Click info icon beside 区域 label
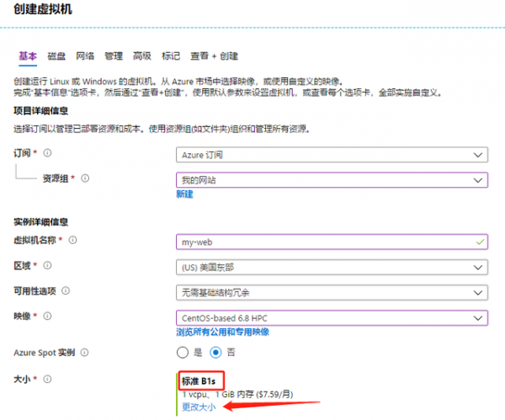505x420 pixels. [47, 266]
